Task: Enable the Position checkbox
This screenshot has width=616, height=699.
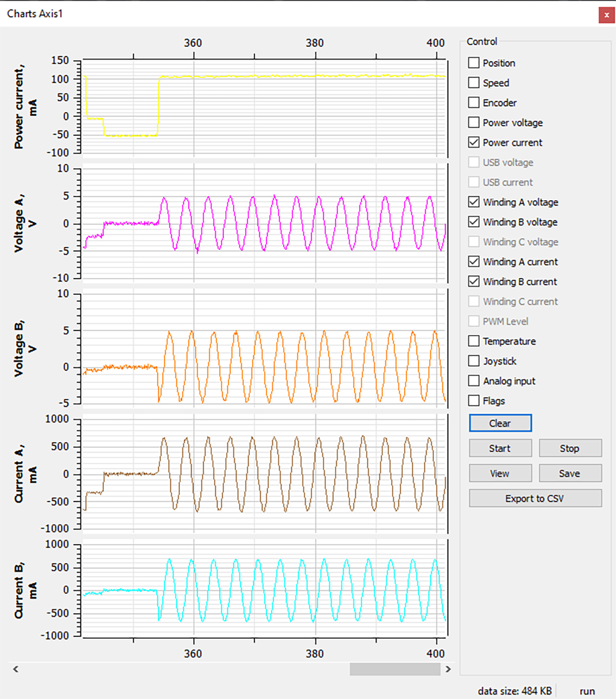Action: pyautogui.click(x=474, y=62)
